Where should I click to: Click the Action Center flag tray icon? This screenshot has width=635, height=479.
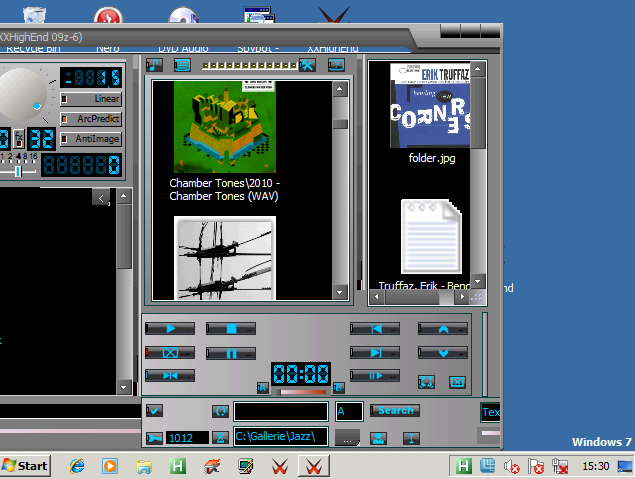coord(535,466)
